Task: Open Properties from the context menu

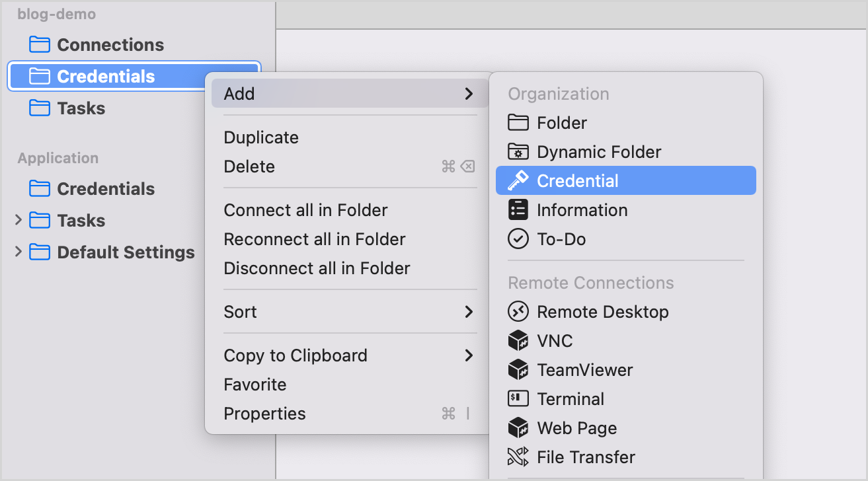Action: (x=350, y=414)
